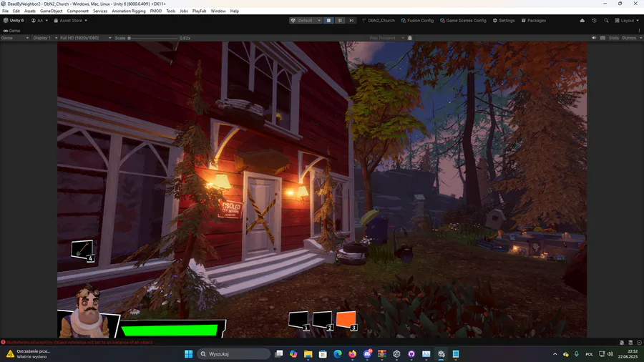Toggle Gizmos in Game view

(x=629, y=38)
